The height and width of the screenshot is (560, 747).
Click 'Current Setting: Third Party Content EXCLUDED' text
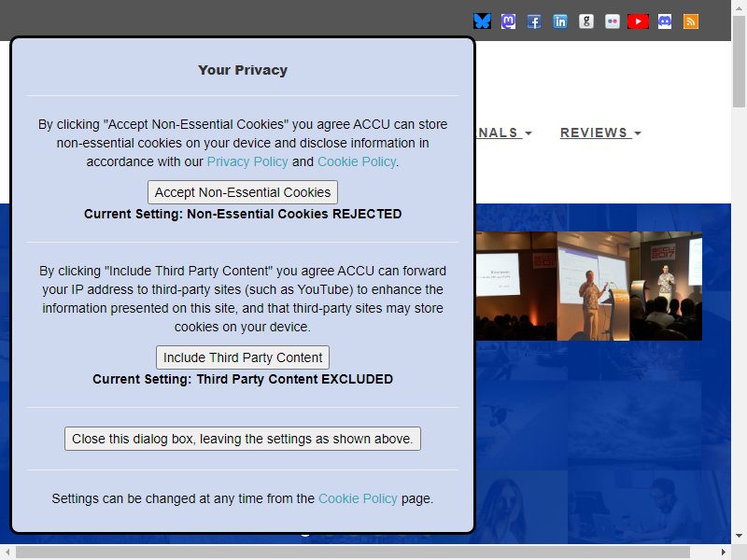[x=243, y=380]
